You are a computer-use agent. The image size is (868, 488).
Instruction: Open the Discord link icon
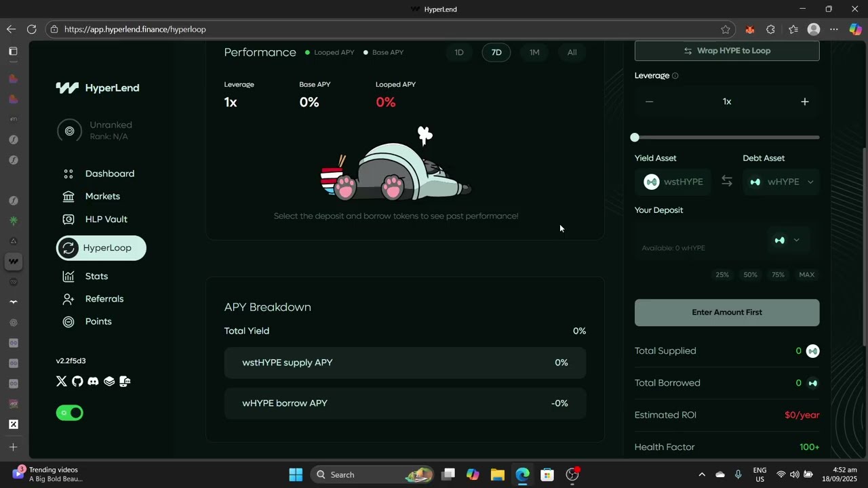(x=93, y=381)
